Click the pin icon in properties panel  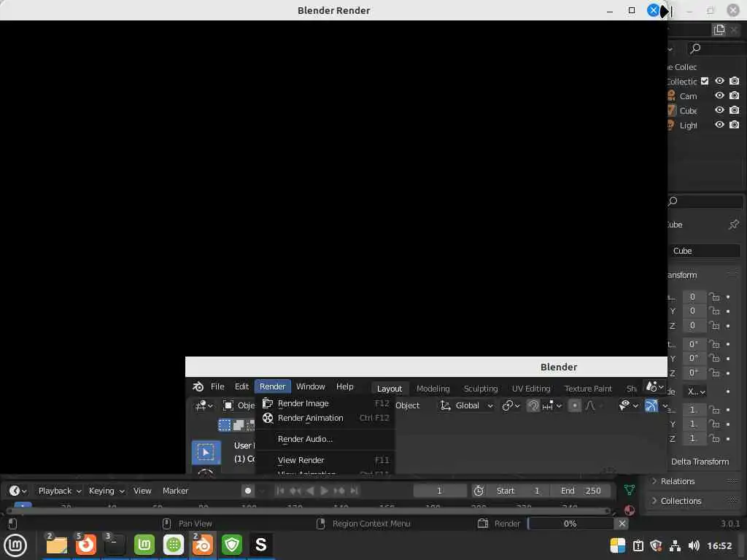(x=734, y=225)
